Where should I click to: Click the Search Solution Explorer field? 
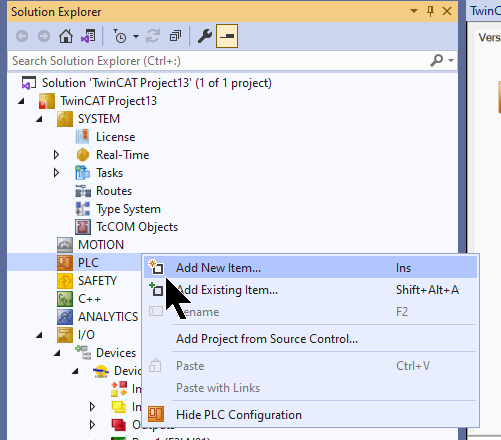tap(218, 61)
